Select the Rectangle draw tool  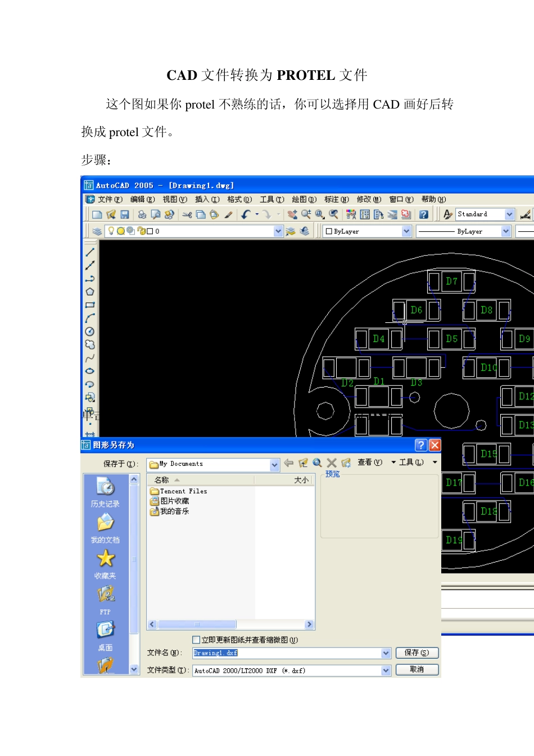pos(90,305)
